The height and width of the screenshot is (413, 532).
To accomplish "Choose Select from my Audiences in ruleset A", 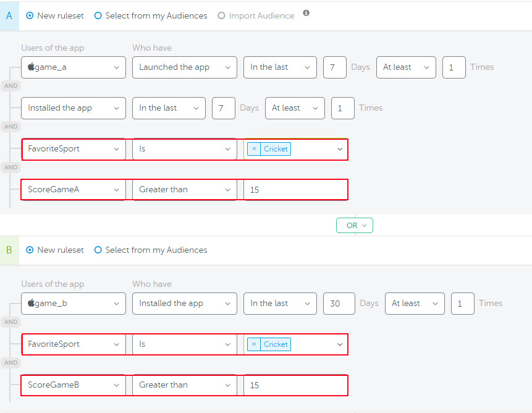I will 98,15.
